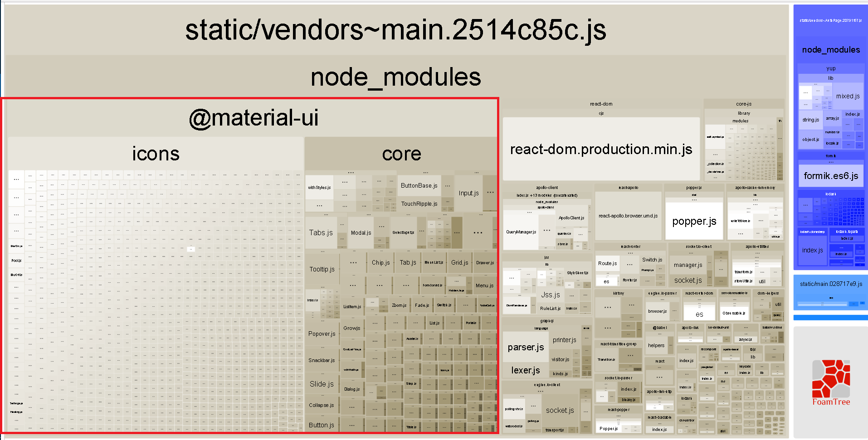Click string.js in yup
This screenshot has height=440, width=868.
click(811, 120)
